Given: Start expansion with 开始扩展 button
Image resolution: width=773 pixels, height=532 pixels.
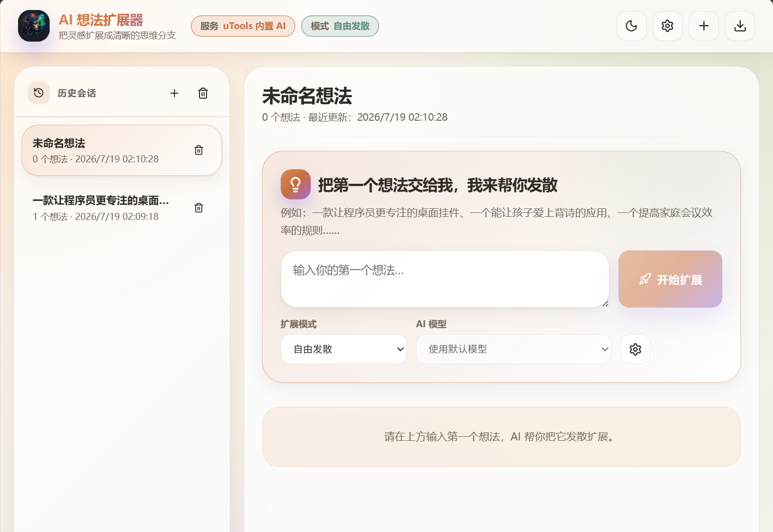Looking at the screenshot, I should point(670,279).
